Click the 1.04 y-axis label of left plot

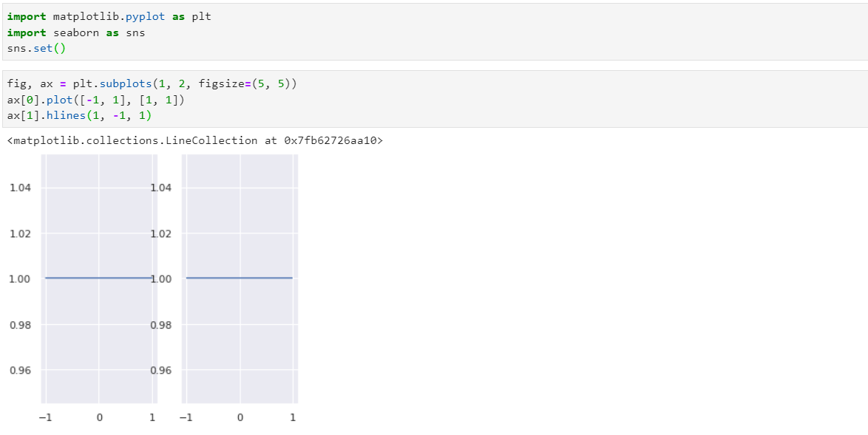(19, 188)
